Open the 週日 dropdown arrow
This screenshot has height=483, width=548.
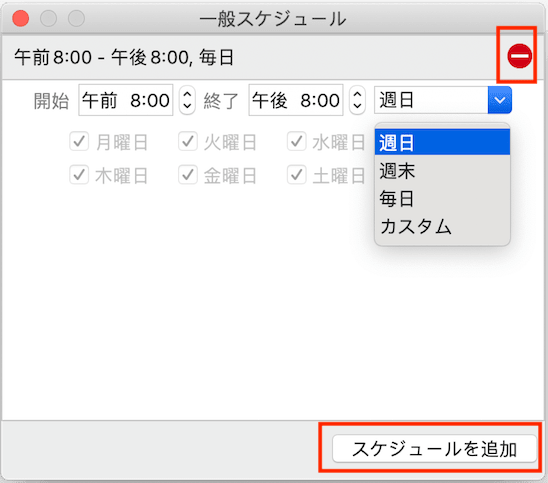[x=500, y=100]
